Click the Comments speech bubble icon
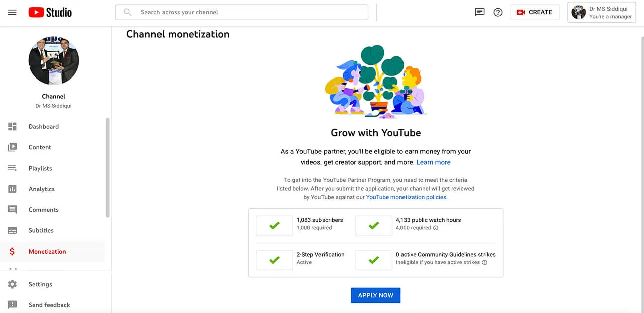 pos(12,210)
